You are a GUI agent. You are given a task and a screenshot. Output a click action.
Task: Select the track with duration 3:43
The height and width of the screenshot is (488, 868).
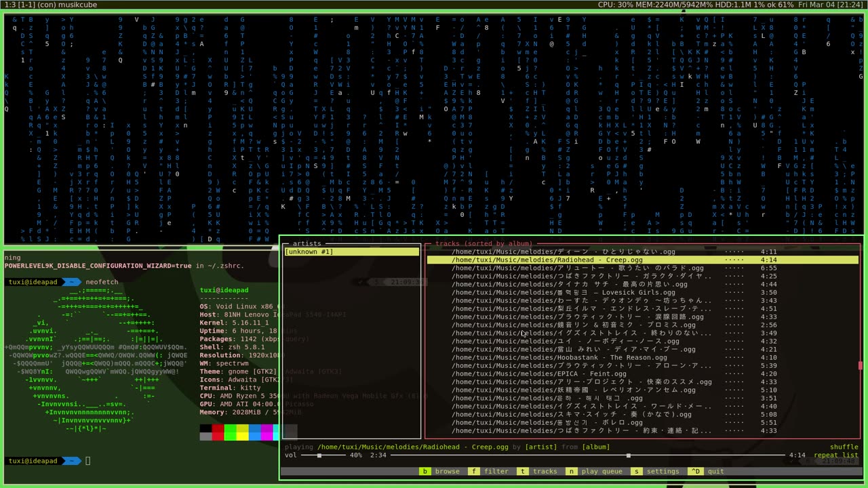[643, 301]
